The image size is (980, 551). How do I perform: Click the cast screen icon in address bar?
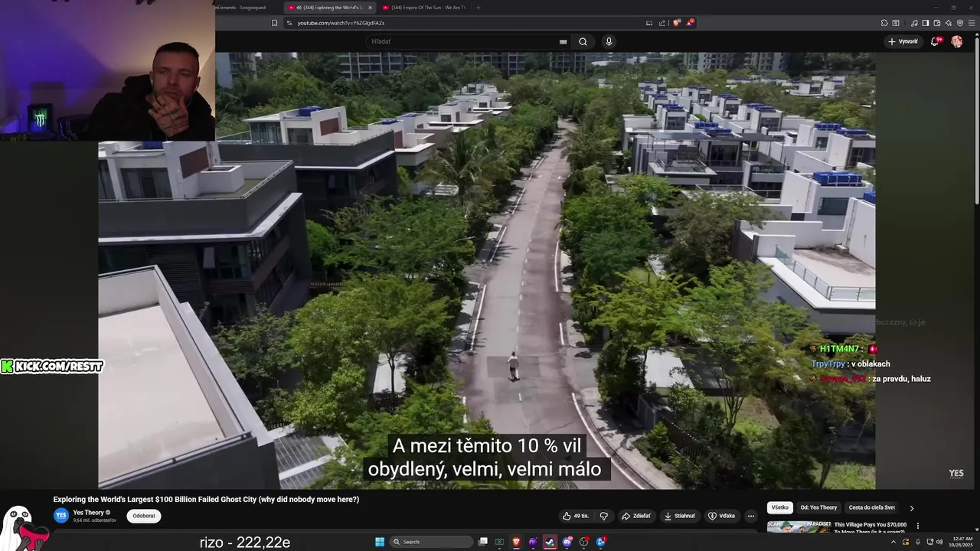[x=649, y=23]
